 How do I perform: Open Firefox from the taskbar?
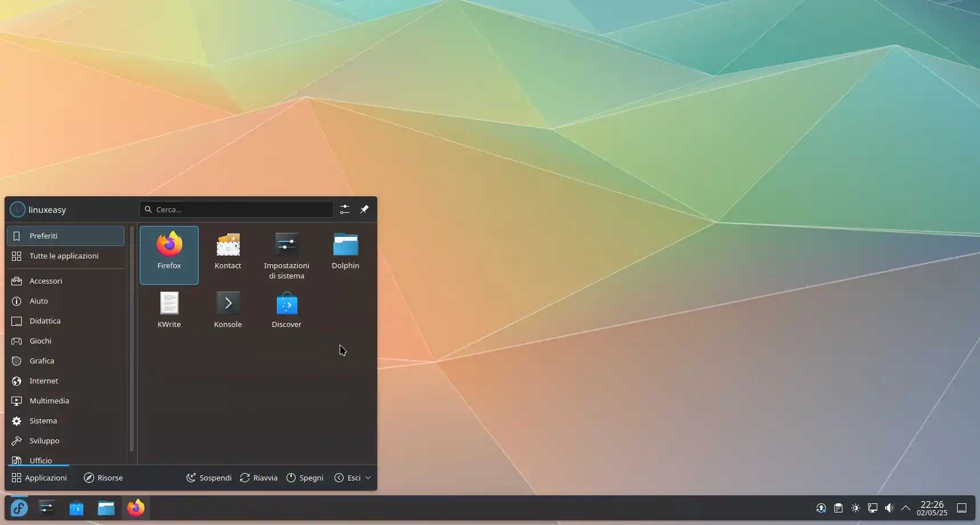(135, 507)
